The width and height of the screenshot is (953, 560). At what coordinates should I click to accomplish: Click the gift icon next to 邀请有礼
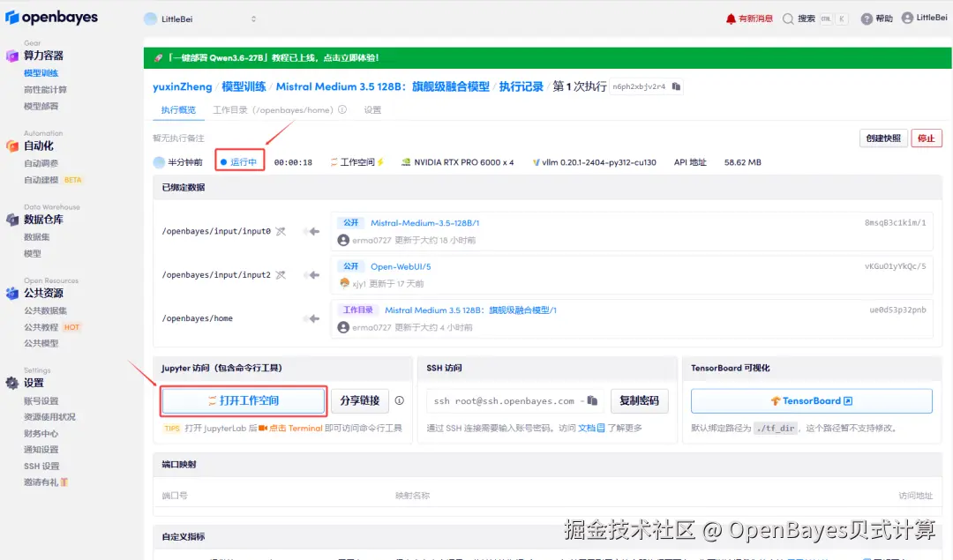pos(64,482)
